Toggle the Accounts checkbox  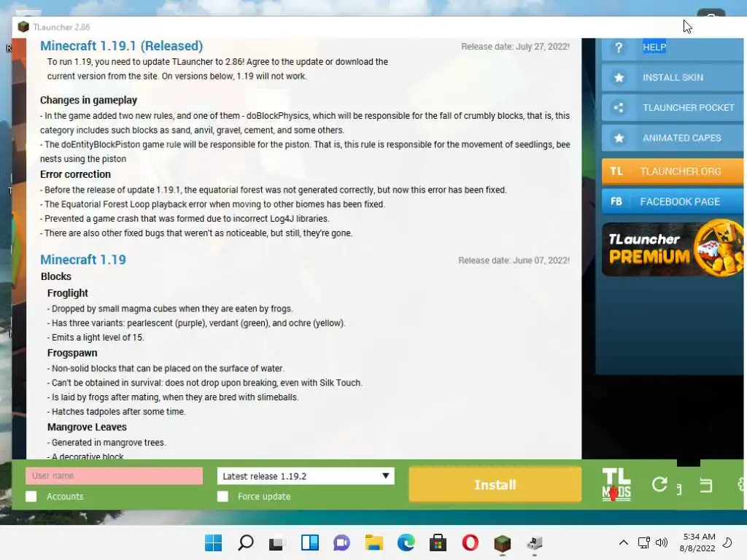tap(31, 496)
